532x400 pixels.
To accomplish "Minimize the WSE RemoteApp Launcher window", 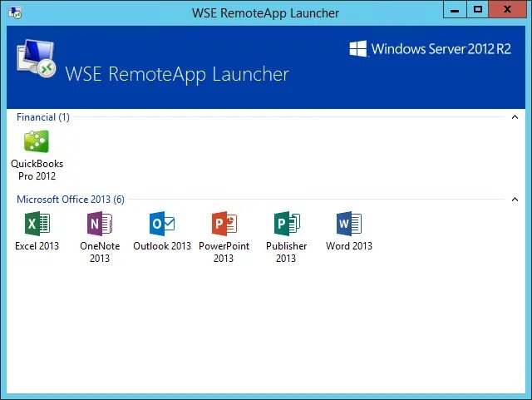I will click(455, 10).
